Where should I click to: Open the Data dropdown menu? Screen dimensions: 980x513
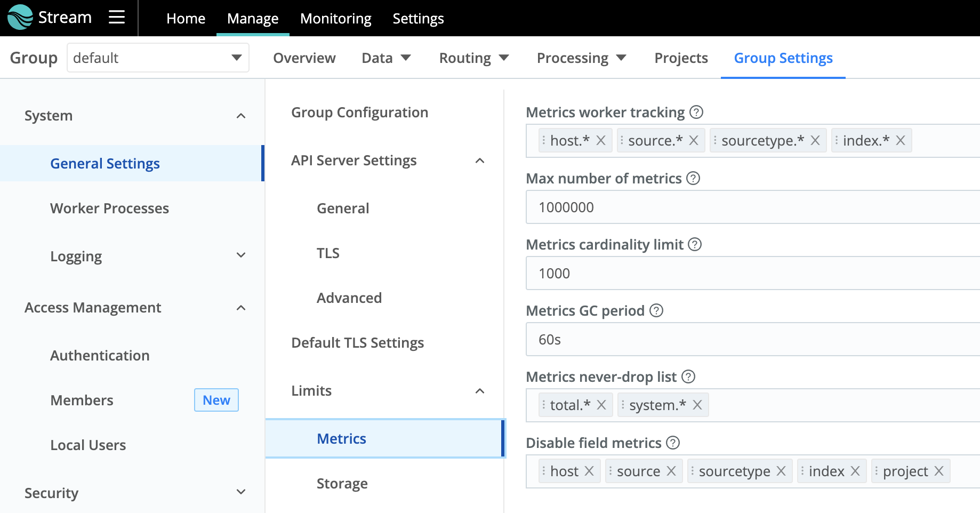[386, 58]
